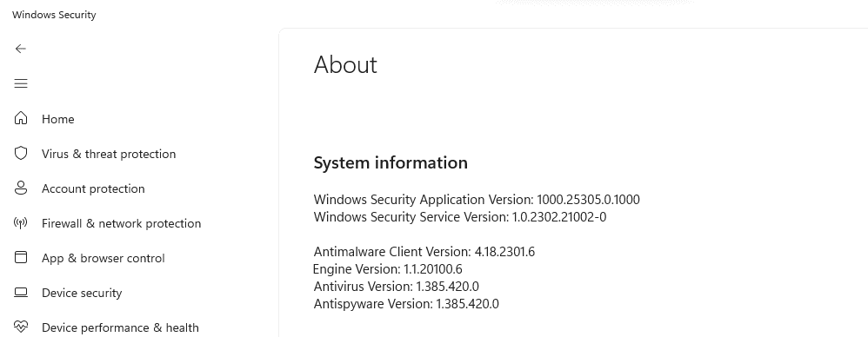Select the Virus & threat protection shield icon
Viewport: 868px width, 337px height.
pyautogui.click(x=21, y=153)
